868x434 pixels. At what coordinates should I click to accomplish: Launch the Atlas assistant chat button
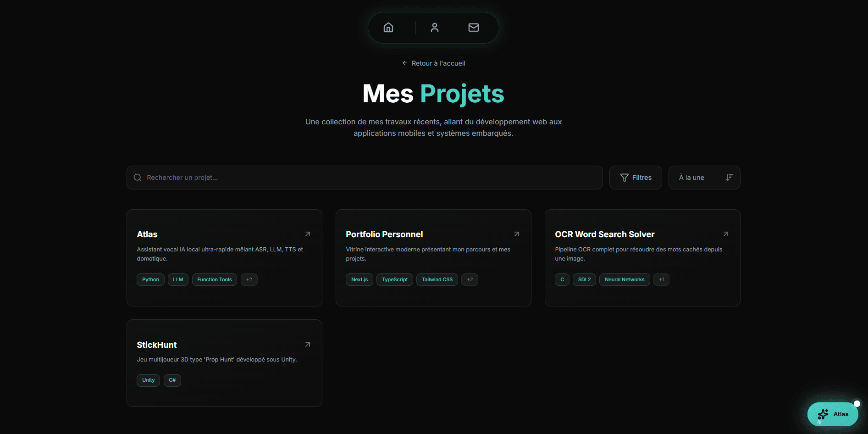(833, 414)
